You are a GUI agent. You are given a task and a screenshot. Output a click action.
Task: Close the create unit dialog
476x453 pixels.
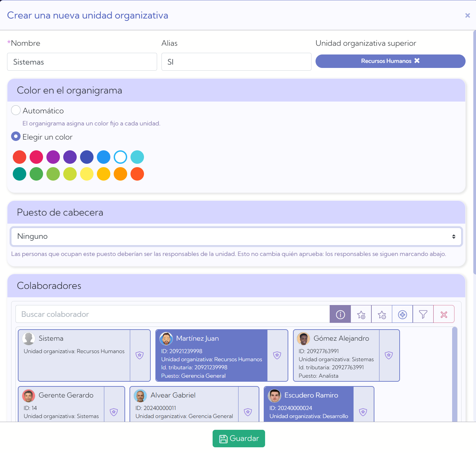[x=468, y=15]
